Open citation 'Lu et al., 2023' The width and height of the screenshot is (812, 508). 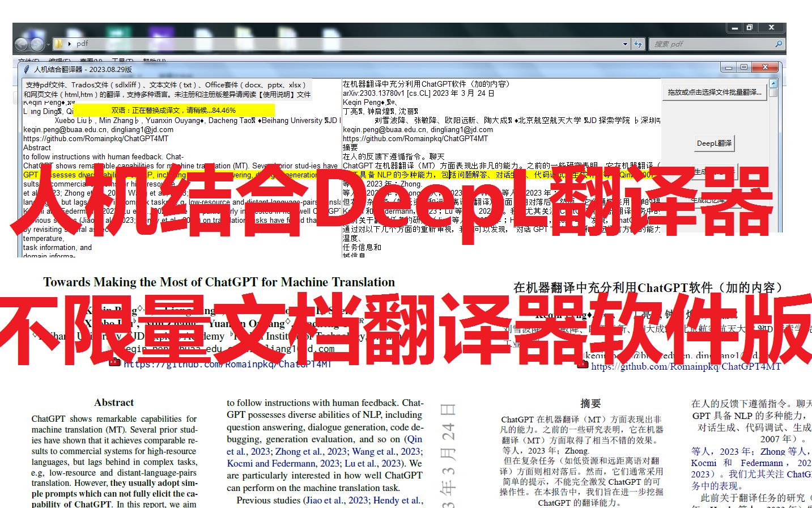pyautogui.click(x=373, y=463)
